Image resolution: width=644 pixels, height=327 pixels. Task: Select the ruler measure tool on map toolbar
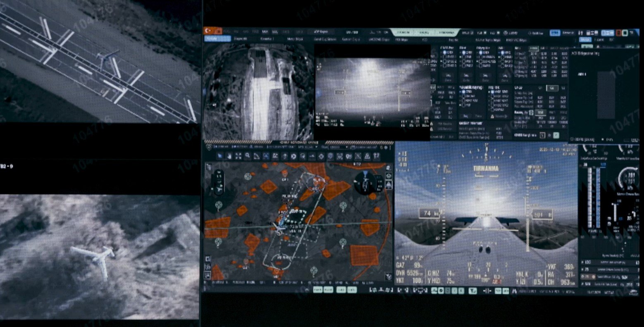point(257,156)
